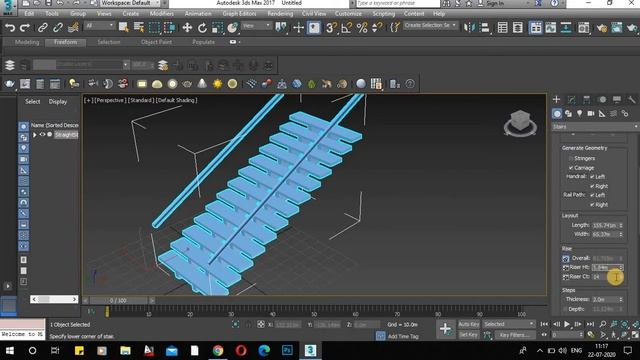
Task: Jump to End playback button
Action: tap(590, 324)
